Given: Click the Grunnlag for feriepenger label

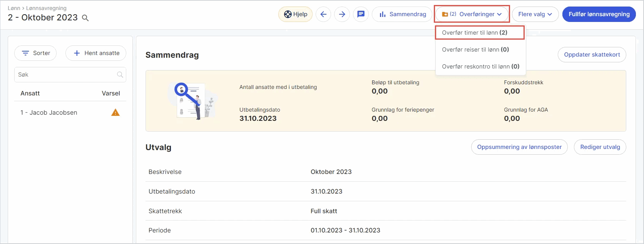Looking at the screenshot, I should pyautogui.click(x=403, y=110).
